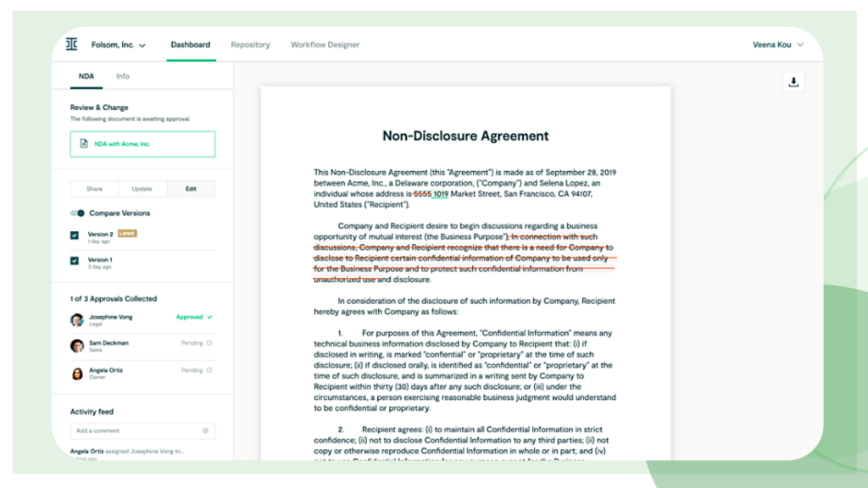Viewport: 868px width, 488px height.
Task: Open the Info tab in the sidebar
Action: 122,75
